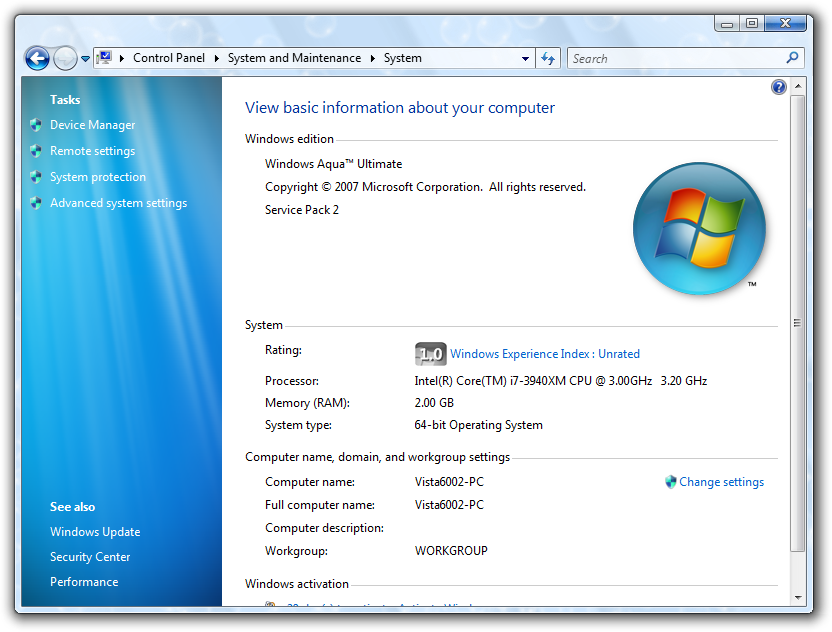Click inside the Search input box
This screenshot has width=832, height=632.
click(675, 58)
